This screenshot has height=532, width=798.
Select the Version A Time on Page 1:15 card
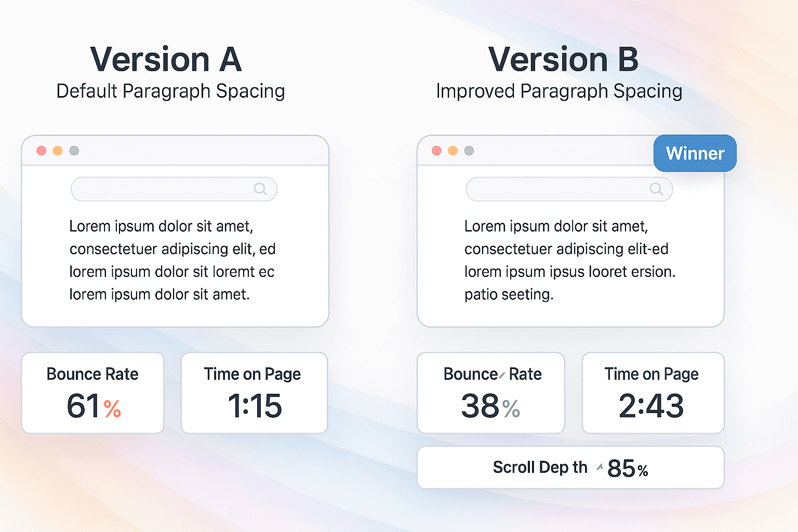point(254,393)
